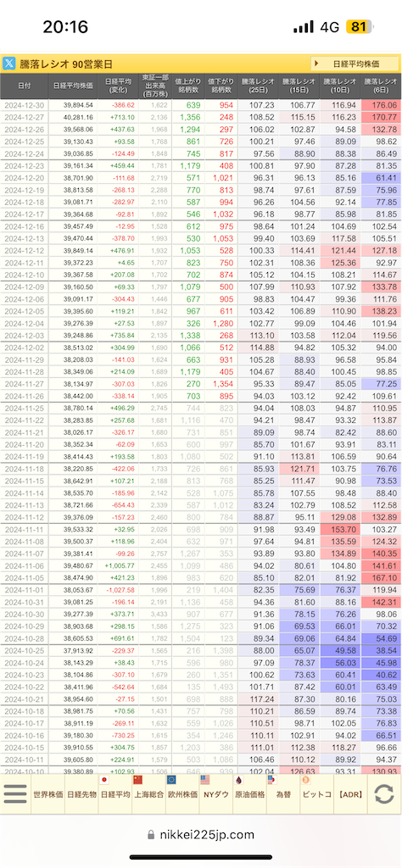Select the 2024-12-03 date cell
402x868 pixels.
pyautogui.click(x=25, y=336)
